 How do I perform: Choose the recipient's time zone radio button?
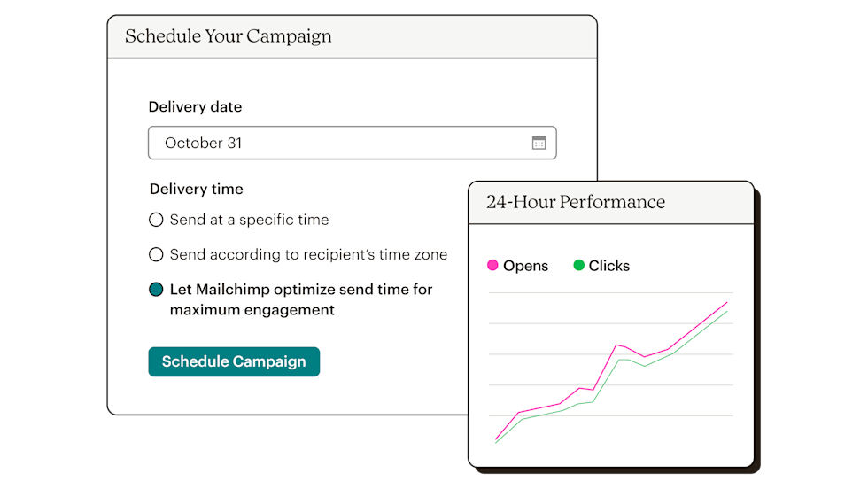tap(156, 254)
